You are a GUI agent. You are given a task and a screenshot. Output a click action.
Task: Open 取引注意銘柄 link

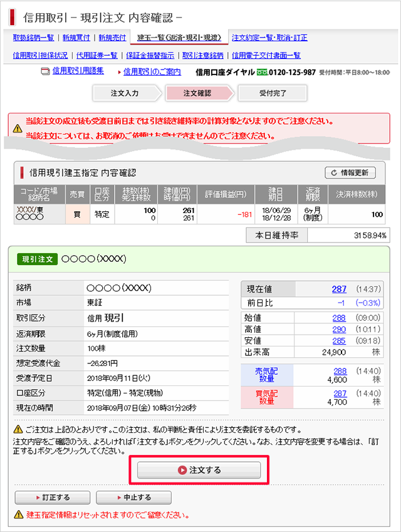(202, 55)
